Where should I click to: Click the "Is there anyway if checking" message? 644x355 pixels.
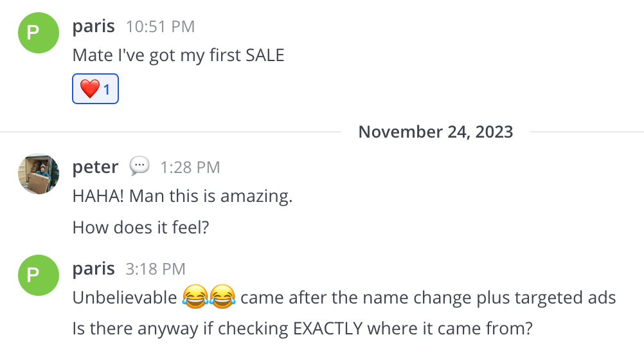click(302, 328)
